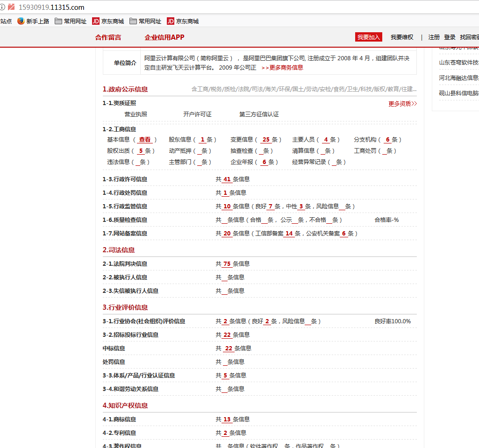Image resolution: width=479 pixels, height=448 pixels.
Task: Go to 我要维权 in the top bar
Action: tap(402, 37)
